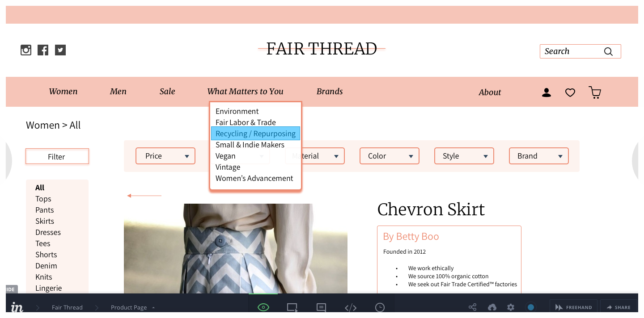644x318 pixels.
Task: Select the Skirts category
Action: [x=45, y=221]
